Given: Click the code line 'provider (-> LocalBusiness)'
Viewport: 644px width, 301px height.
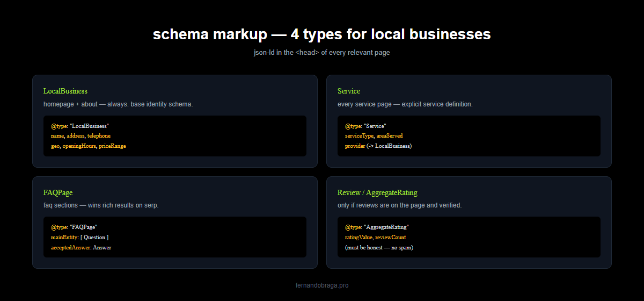Looking at the screenshot, I should (x=378, y=146).
